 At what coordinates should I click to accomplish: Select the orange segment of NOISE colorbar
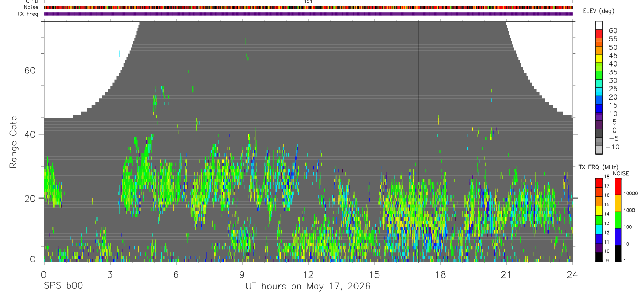(x=618, y=203)
